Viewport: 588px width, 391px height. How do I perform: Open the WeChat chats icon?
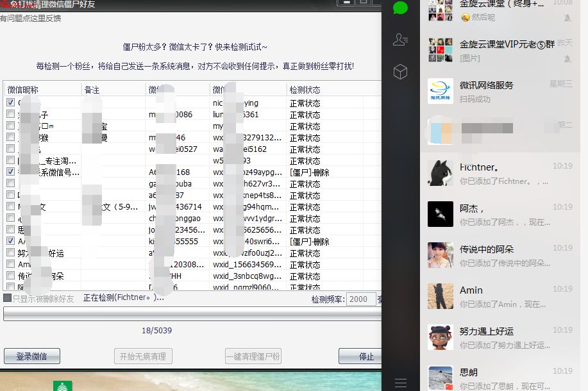coord(400,8)
